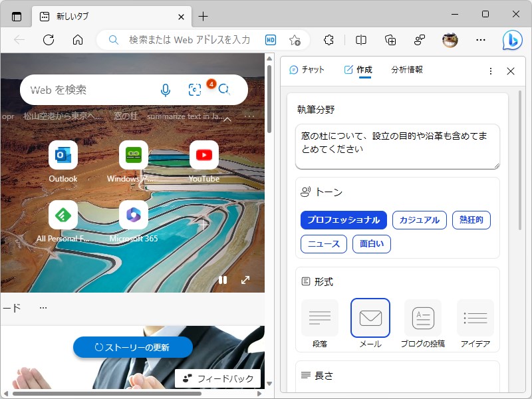
Task: Select the ニュース tone
Action: pyautogui.click(x=323, y=244)
